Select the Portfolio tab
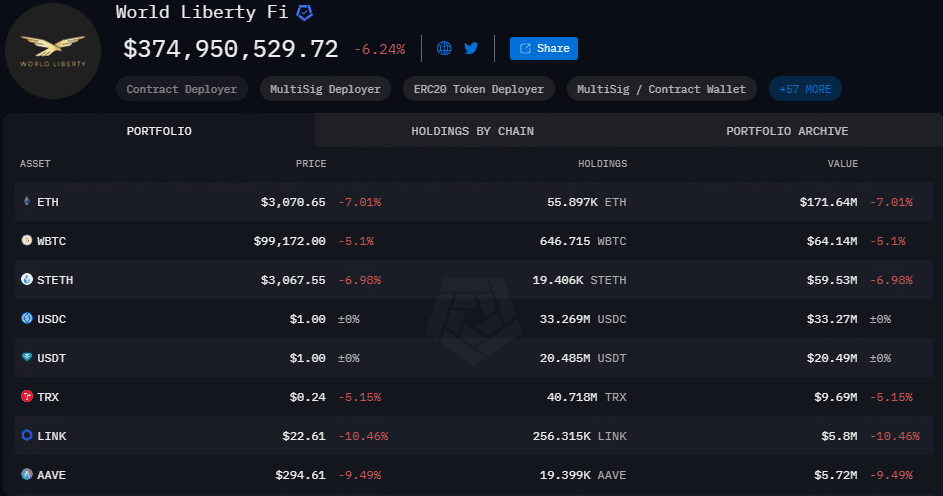Screen dimensions: 943x496 pyautogui.click(x=159, y=131)
